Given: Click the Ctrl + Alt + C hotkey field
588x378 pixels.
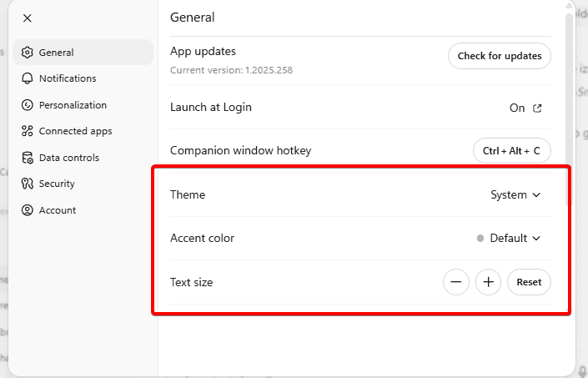Looking at the screenshot, I should coord(511,151).
